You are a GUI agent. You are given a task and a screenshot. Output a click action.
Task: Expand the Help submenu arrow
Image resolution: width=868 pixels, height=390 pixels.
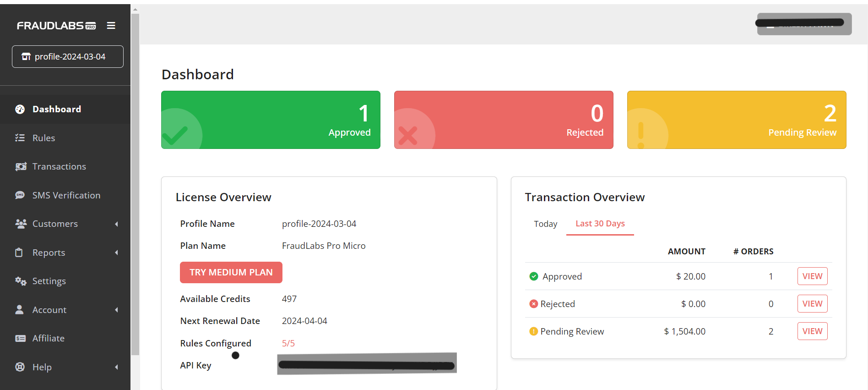click(116, 367)
